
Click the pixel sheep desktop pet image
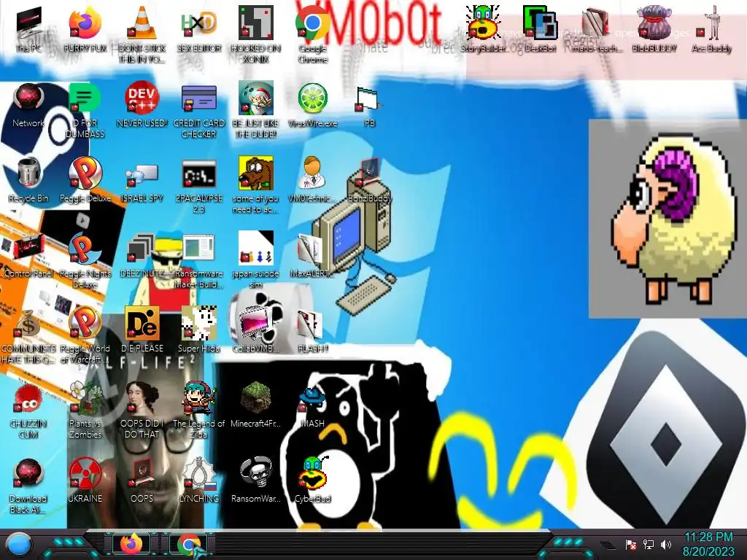668,219
